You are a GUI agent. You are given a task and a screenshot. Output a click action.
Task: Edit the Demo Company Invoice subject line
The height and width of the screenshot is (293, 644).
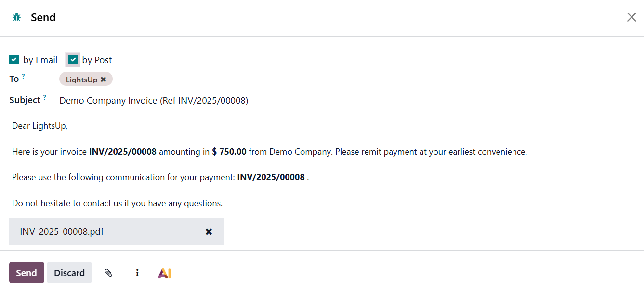coord(154,101)
